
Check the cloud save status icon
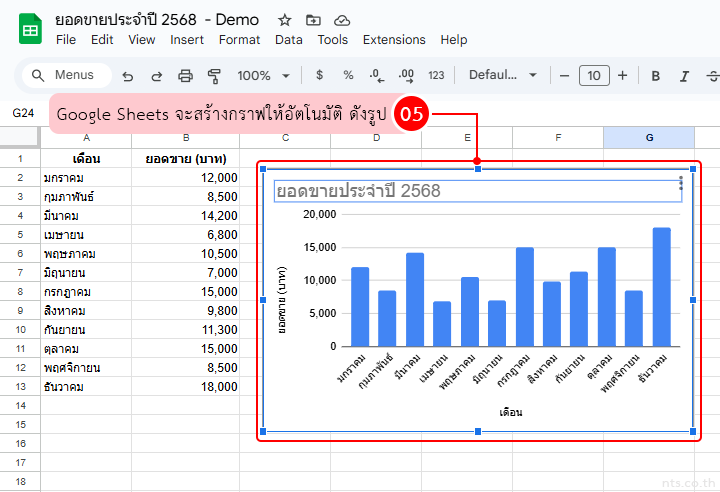pyautogui.click(x=342, y=20)
